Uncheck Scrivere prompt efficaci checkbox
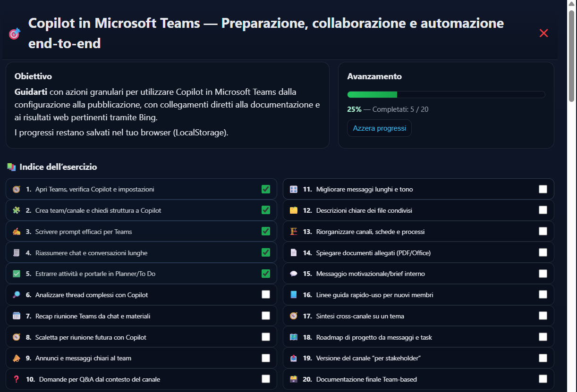This screenshot has width=577, height=392. click(x=266, y=231)
